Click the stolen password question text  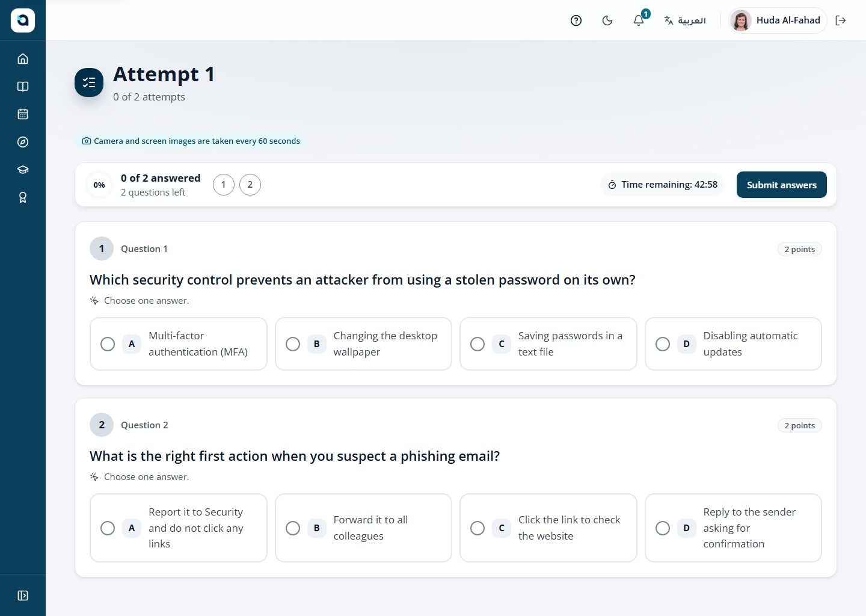point(363,280)
